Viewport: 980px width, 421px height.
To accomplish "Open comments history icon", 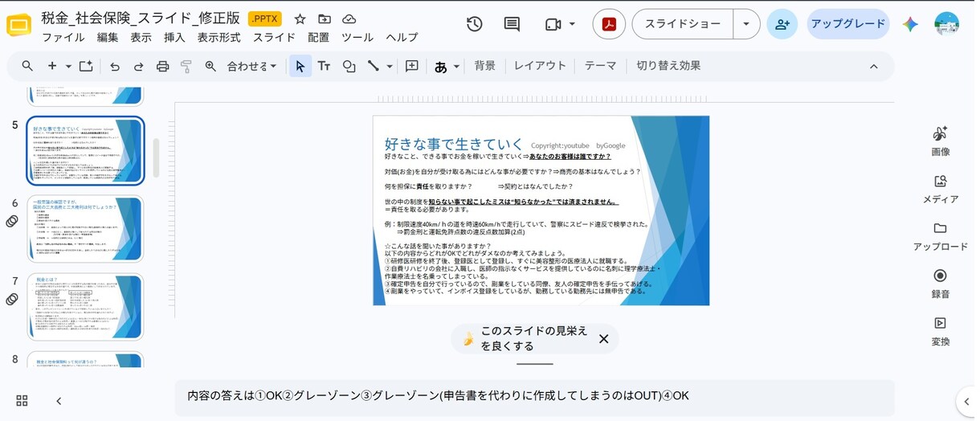I will [512, 24].
